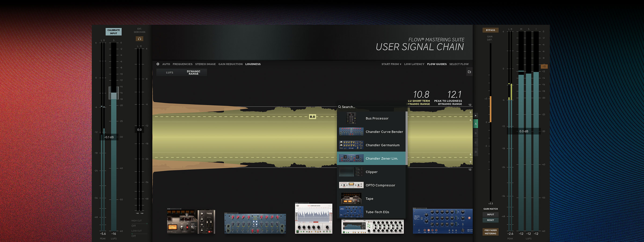Viewport: 644px width, 242px height.
Task: Toggle the Bypass button
Action: [x=491, y=30]
